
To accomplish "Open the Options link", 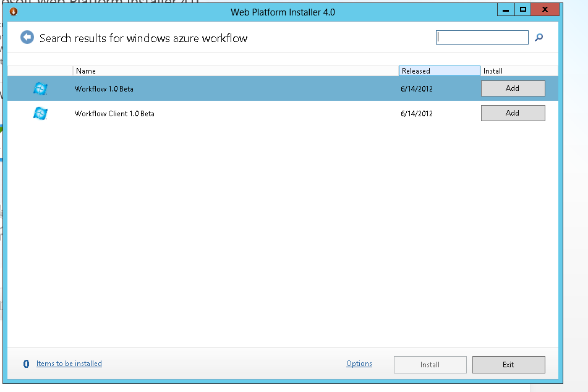I will 359,364.
